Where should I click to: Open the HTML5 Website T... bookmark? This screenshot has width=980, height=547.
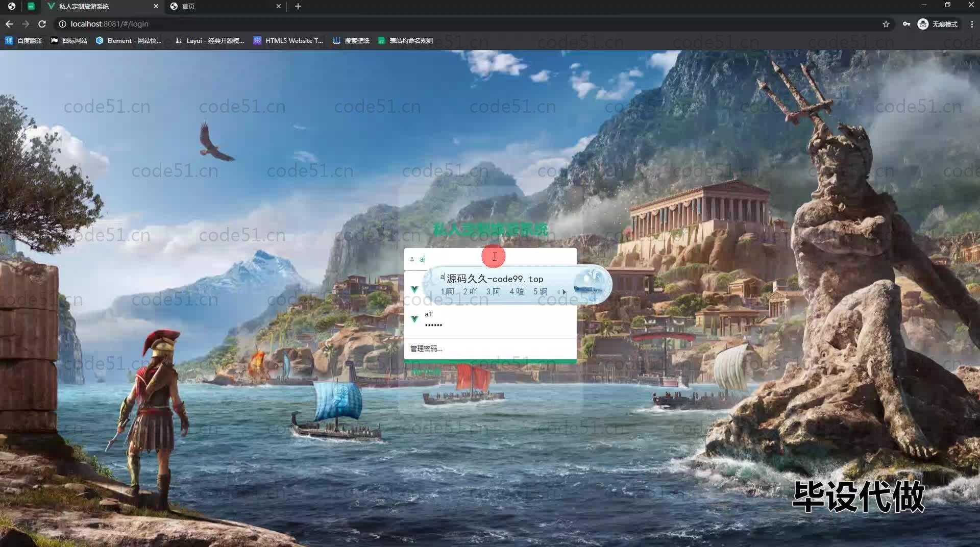(x=288, y=40)
